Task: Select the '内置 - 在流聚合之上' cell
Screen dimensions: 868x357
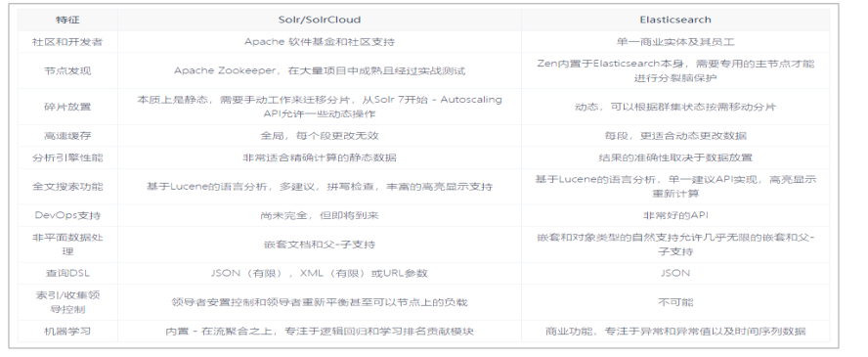Action: point(320,331)
